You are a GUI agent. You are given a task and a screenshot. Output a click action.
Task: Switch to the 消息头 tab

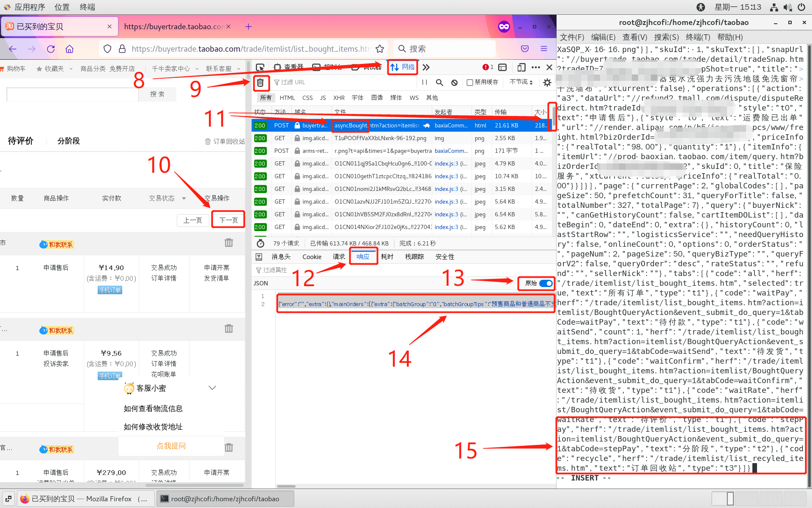click(x=281, y=257)
